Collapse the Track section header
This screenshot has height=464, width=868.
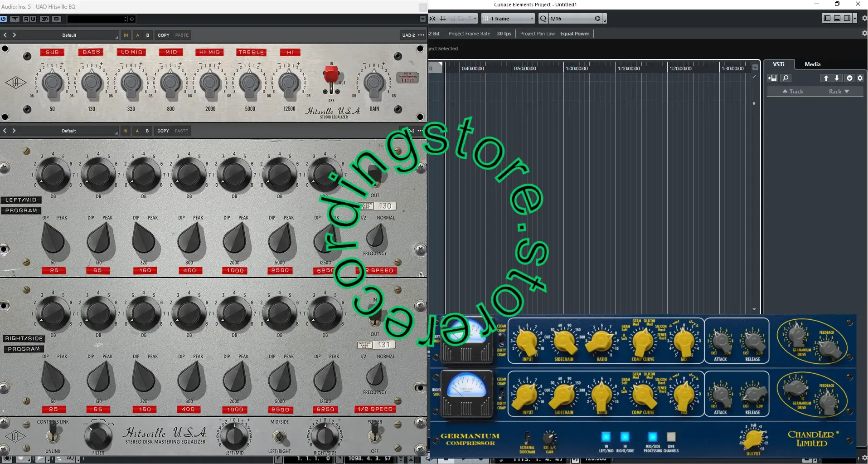pos(793,92)
